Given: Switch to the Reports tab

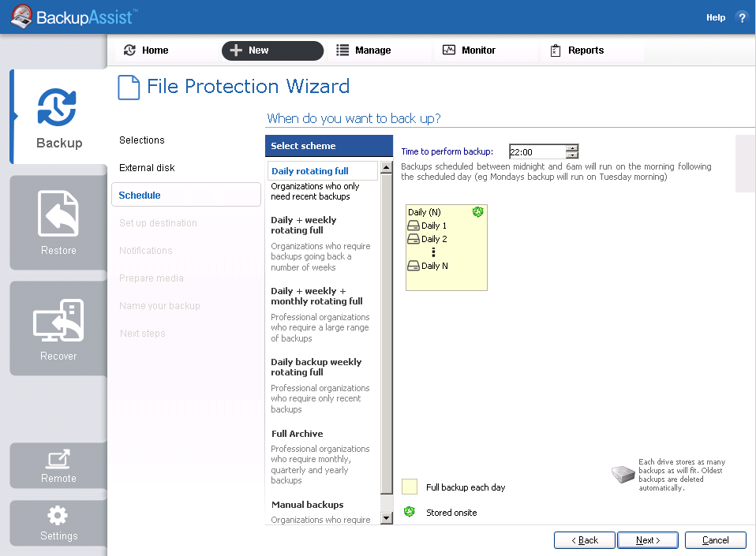Looking at the screenshot, I should coord(592,50).
